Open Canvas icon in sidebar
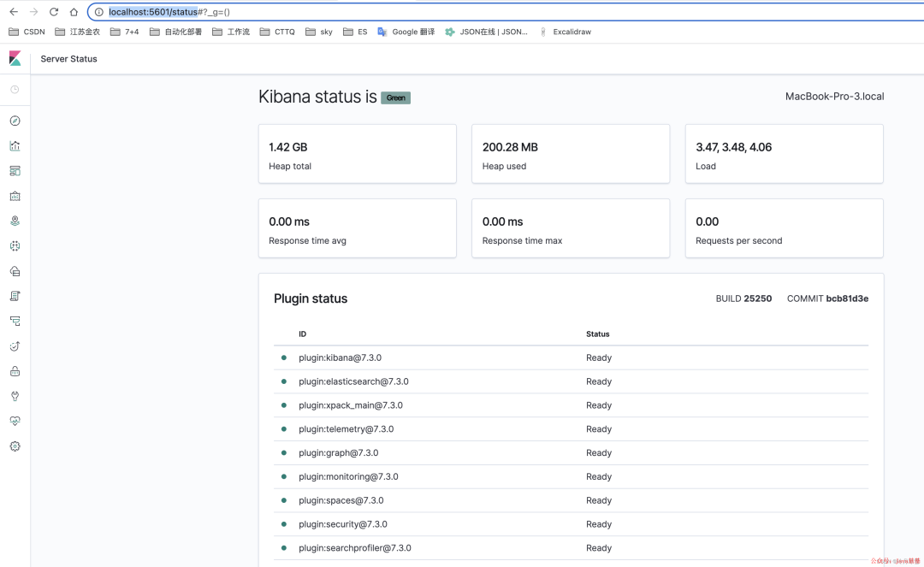The height and width of the screenshot is (567, 924). click(15, 196)
